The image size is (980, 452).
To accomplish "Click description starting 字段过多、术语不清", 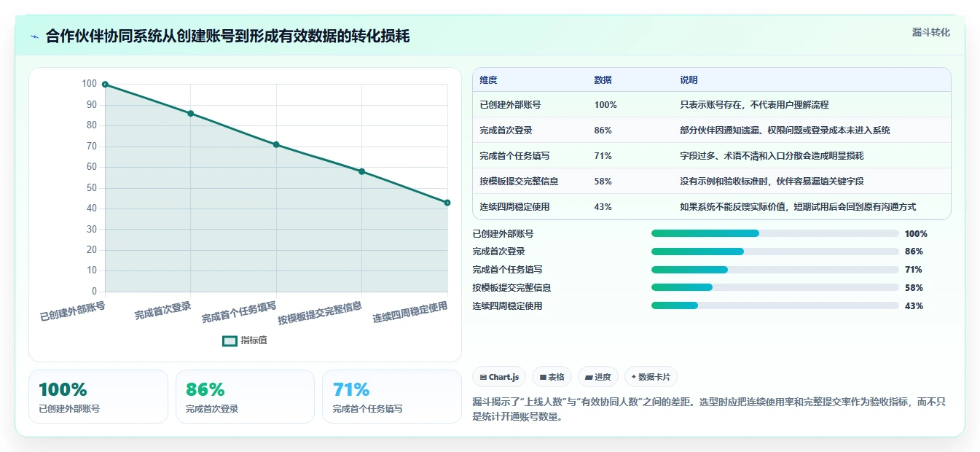I will (x=772, y=155).
